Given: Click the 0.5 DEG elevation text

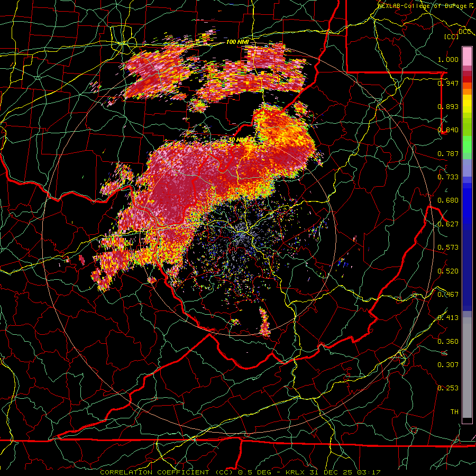Looking at the screenshot, I should [x=255, y=472].
